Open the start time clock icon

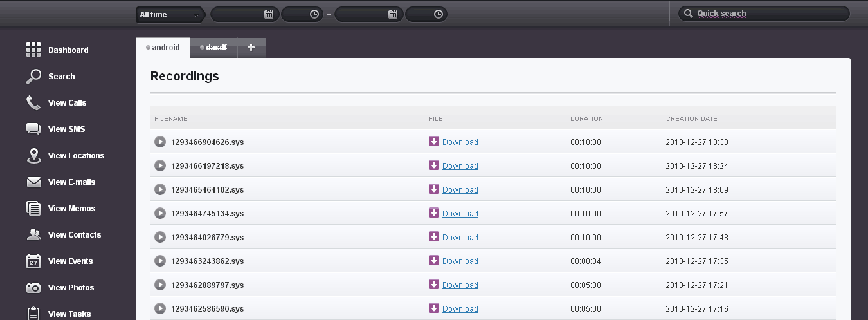[314, 14]
